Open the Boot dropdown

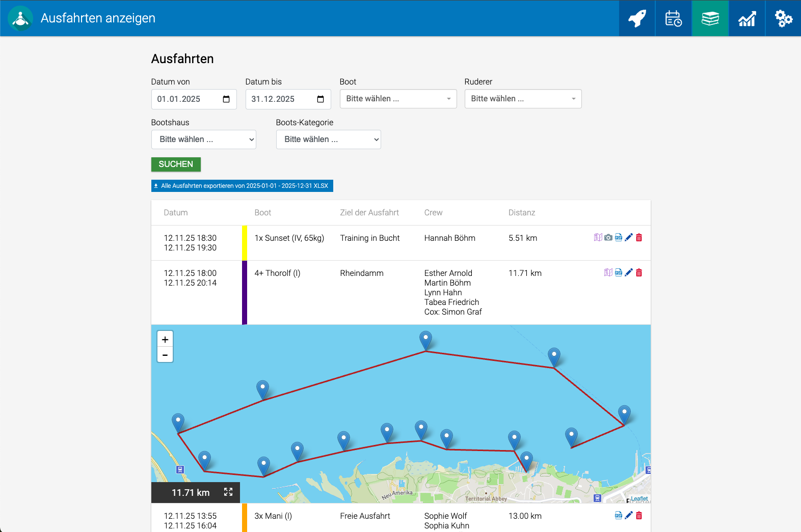click(x=398, y=99)
